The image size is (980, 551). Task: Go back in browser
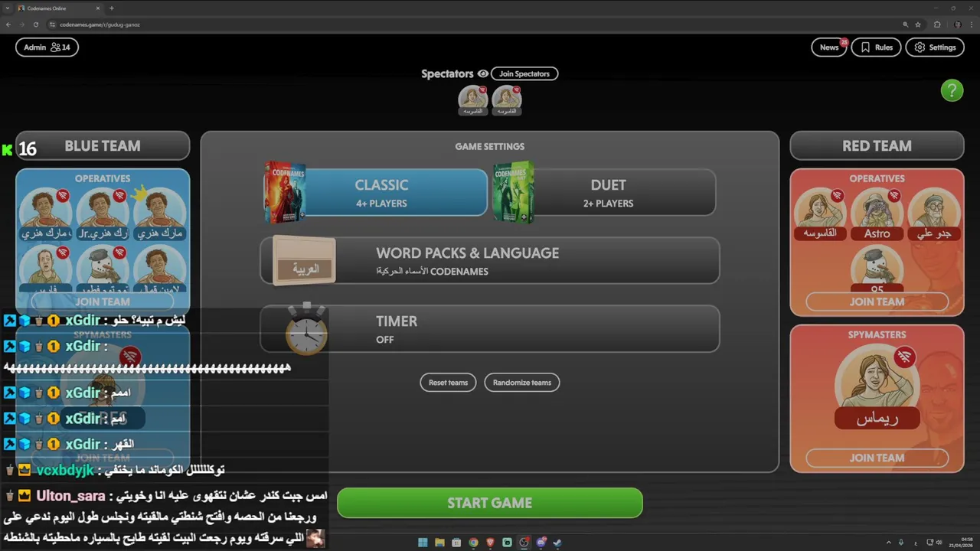coord(8,24)
